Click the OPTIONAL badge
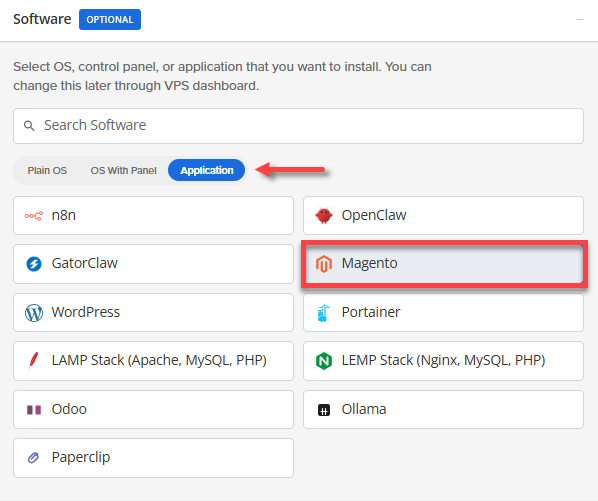 coord(110,19)
